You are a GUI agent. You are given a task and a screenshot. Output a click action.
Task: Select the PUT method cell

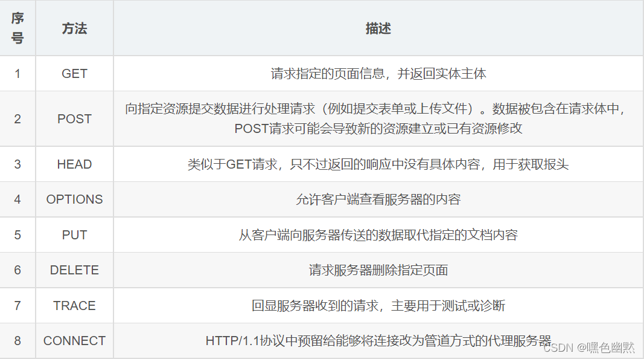click(x=74, y=235)
